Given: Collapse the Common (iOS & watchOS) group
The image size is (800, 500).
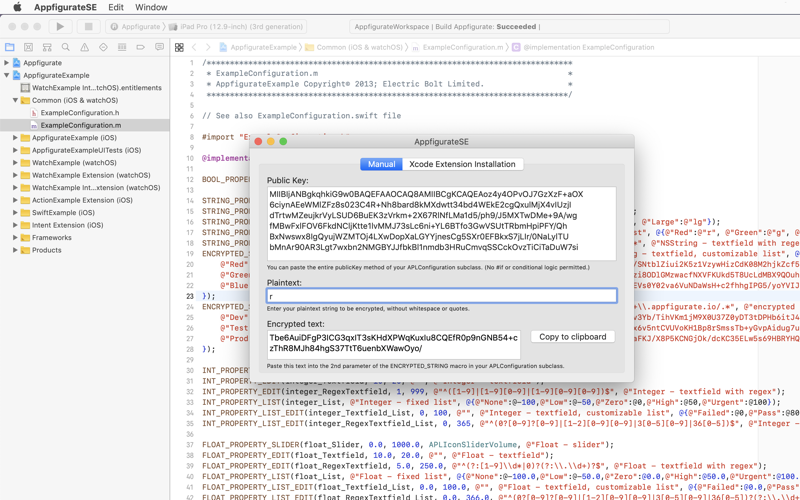Looking at the screenshot, I should tap(15, 100).
